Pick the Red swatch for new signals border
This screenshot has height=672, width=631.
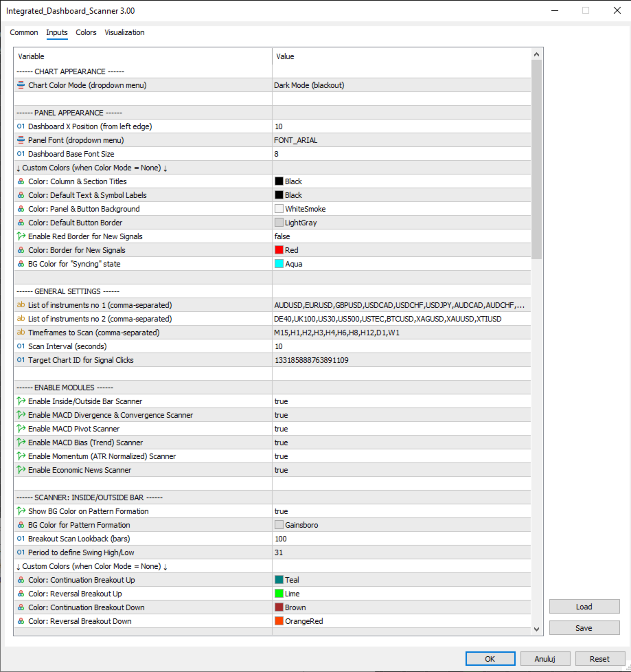point(279,250)
